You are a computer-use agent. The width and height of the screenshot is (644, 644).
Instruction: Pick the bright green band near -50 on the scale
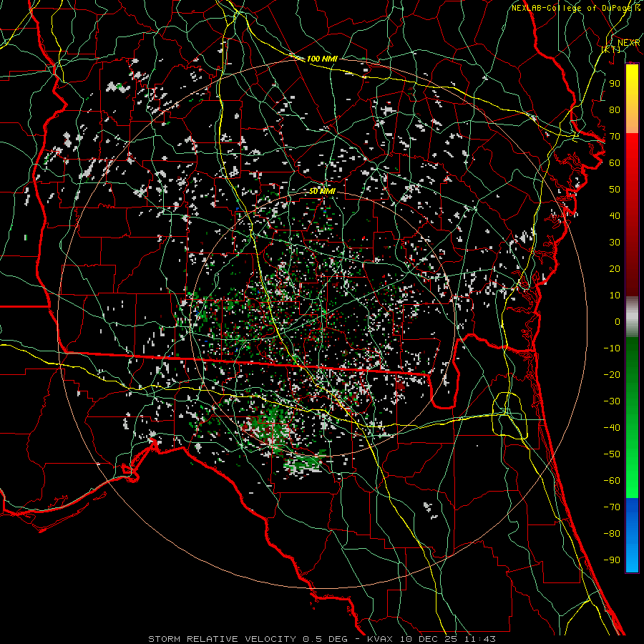click(x=632, y=454)
